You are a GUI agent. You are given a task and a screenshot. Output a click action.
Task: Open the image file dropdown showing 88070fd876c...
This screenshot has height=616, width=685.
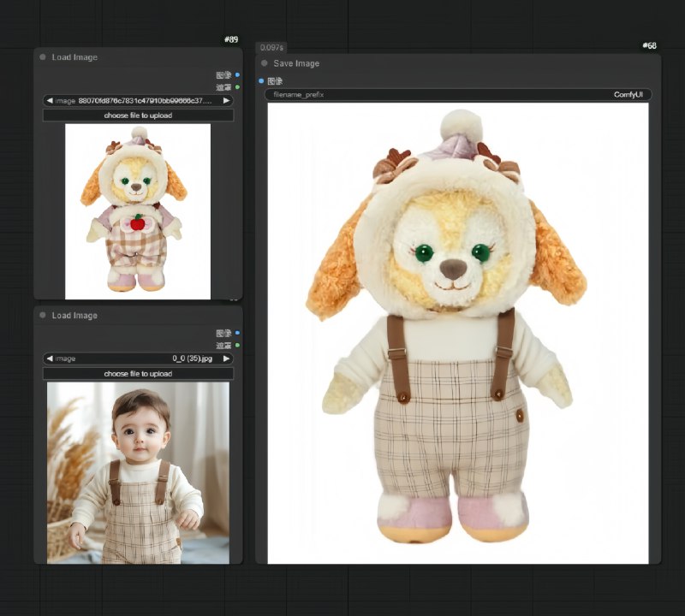(x=138, y=101)
